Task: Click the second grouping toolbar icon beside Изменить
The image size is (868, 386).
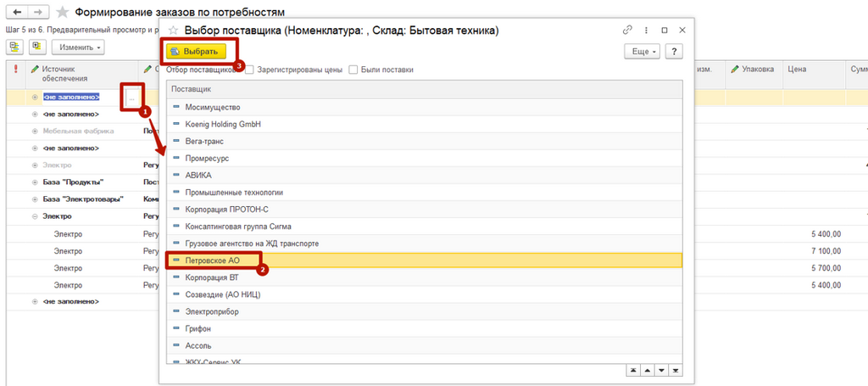Action: tap(37, 47)
